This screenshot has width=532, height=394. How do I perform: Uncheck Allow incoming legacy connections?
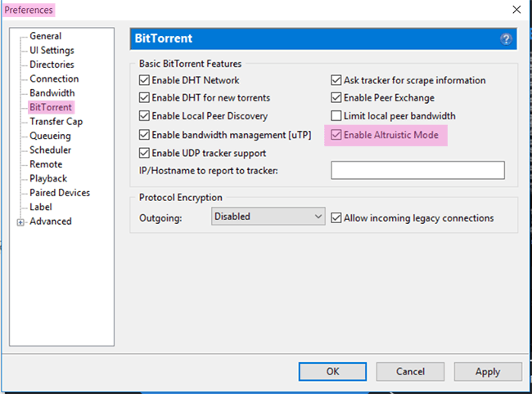pyautogui.click(x=336, y=217)
